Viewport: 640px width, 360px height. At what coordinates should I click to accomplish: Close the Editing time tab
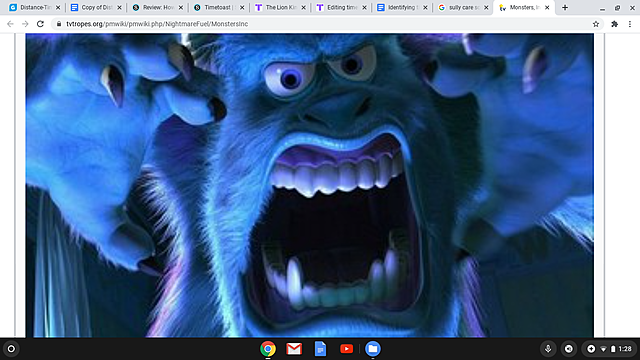tap(364, 7)
